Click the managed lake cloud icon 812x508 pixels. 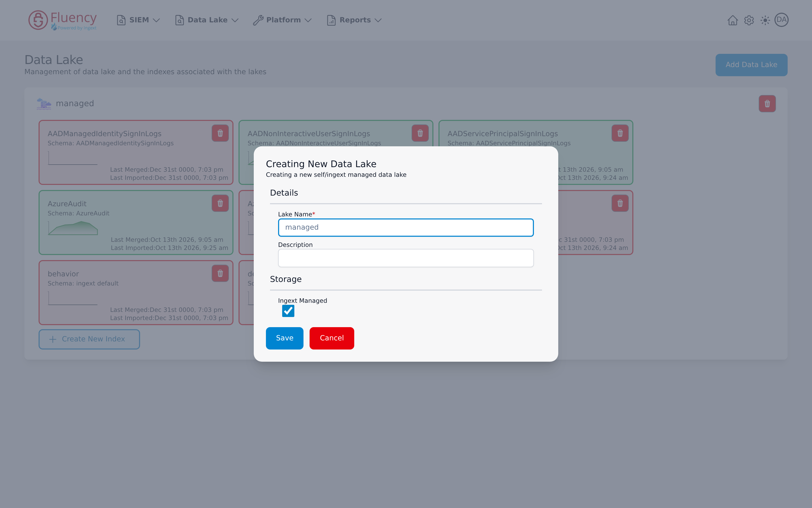pyautogui.click(x=44, y=103)
